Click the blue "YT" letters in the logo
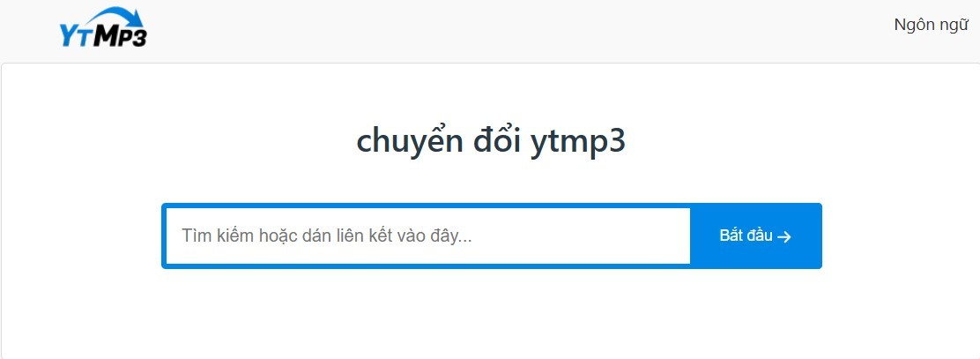Screen dimensions: 980x359 74,34
